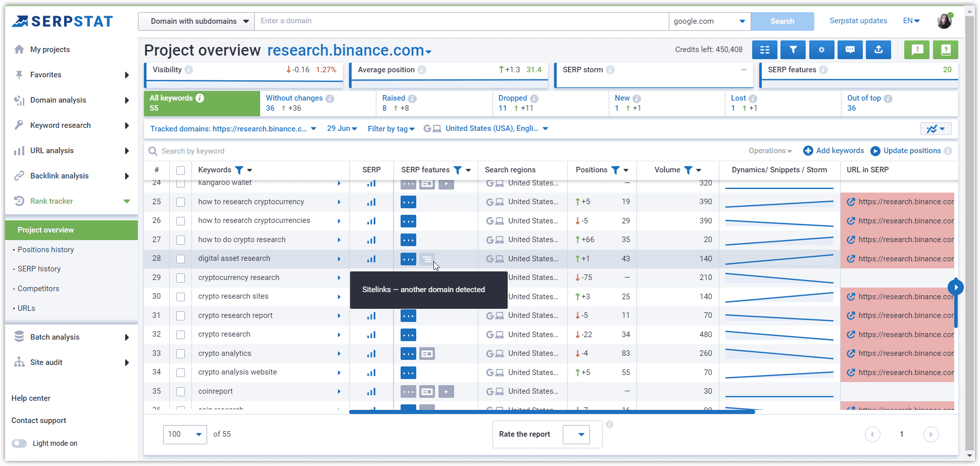Click the horizontal table scrollbar
Viewport: 980px width, 466px height.
[552, 412]
